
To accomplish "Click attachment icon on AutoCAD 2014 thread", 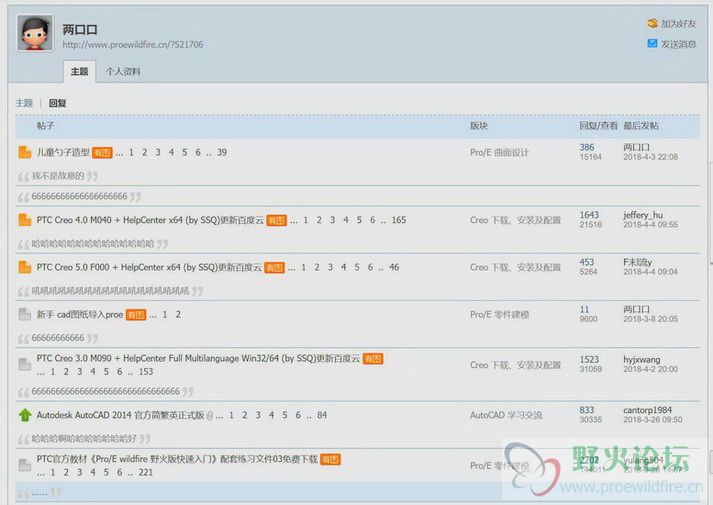I will [210, 415].
